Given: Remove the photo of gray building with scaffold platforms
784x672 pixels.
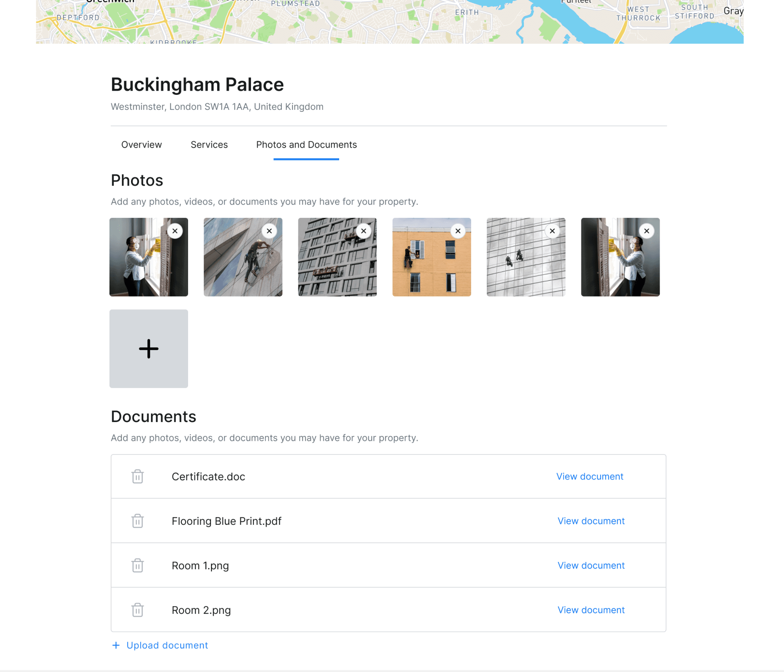Looking at the screenshot, I should point(364,231).
